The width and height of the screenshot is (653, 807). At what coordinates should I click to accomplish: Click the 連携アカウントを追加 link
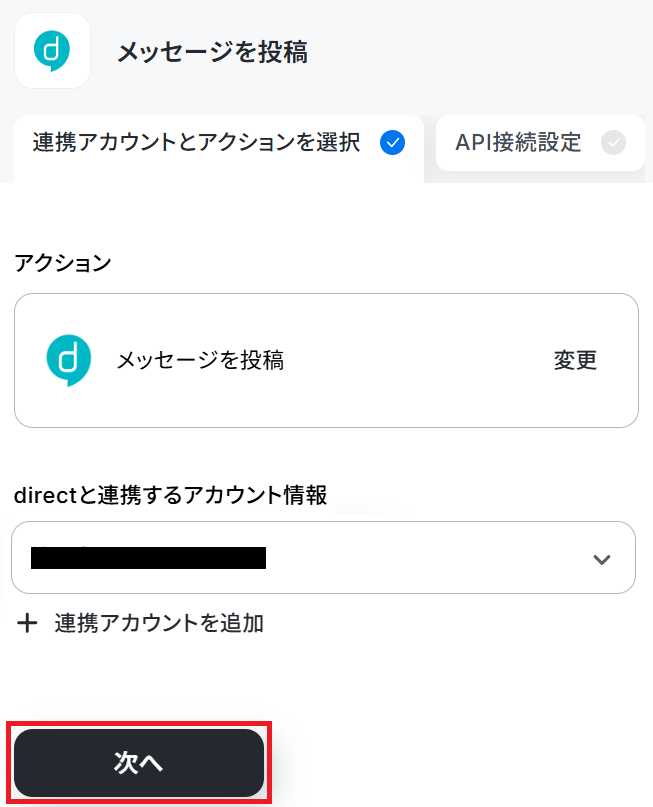[159, 623]
